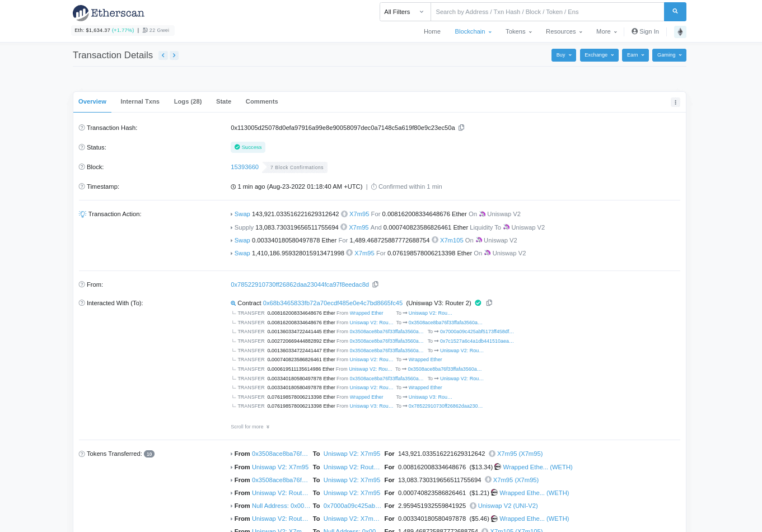Select the Overview tab
This screenshot has height=532, width=762.
click(x=92, y=101)
